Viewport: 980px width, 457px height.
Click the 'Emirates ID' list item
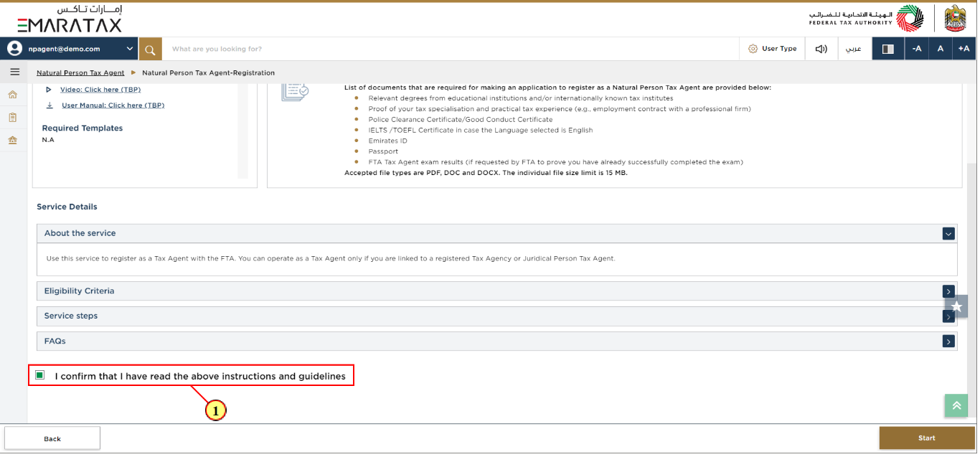point(388,141)
